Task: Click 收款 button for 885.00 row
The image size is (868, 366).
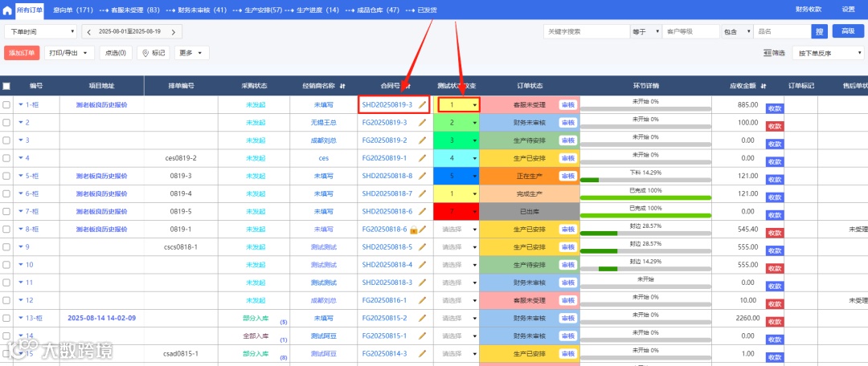Action: 775,109
